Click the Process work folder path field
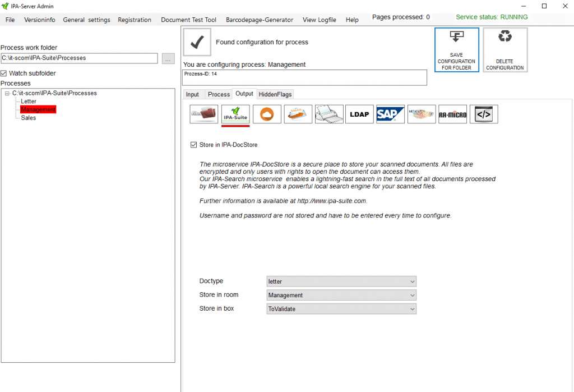 pos(79,58)
